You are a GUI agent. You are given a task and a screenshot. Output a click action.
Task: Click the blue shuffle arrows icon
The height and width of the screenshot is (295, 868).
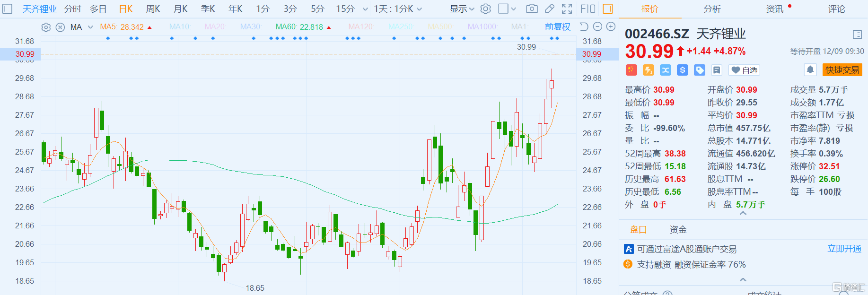point(665,70)
